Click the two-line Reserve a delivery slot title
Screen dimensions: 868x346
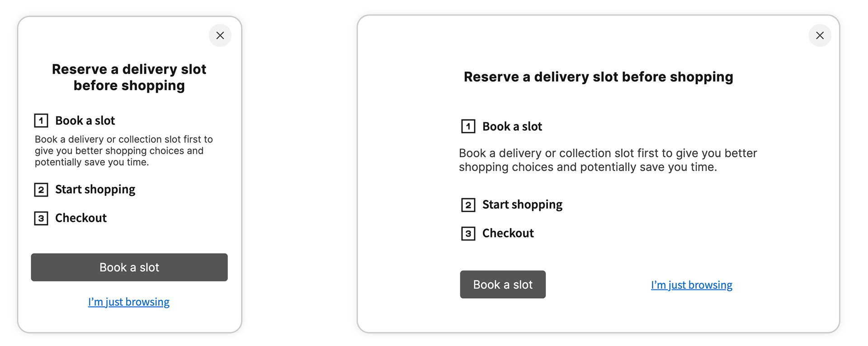point(129,77)
